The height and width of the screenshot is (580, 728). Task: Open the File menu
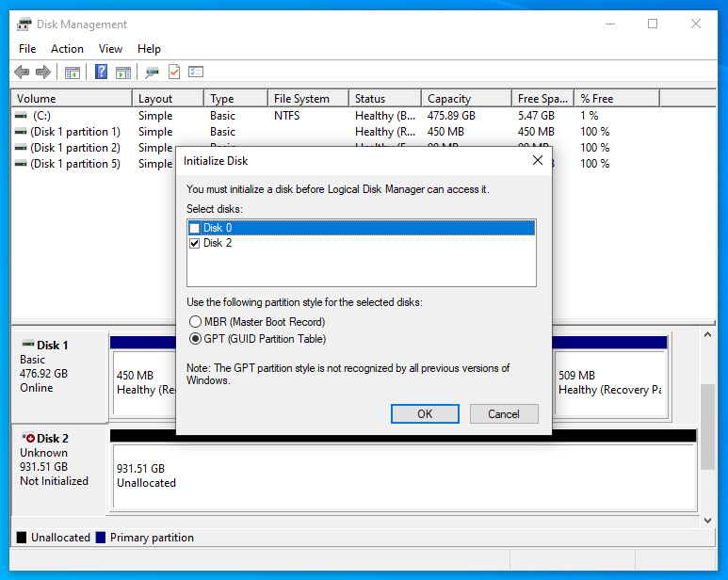click(x=27, y=49)
